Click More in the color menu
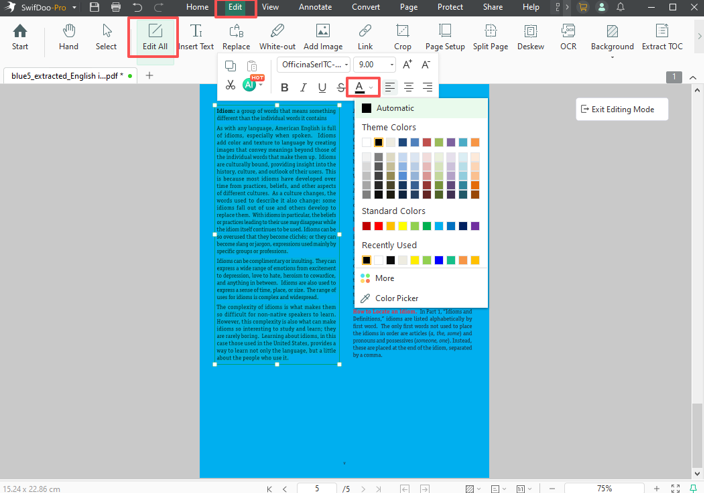This screenshot has height=493, width=704. point(385,278)
